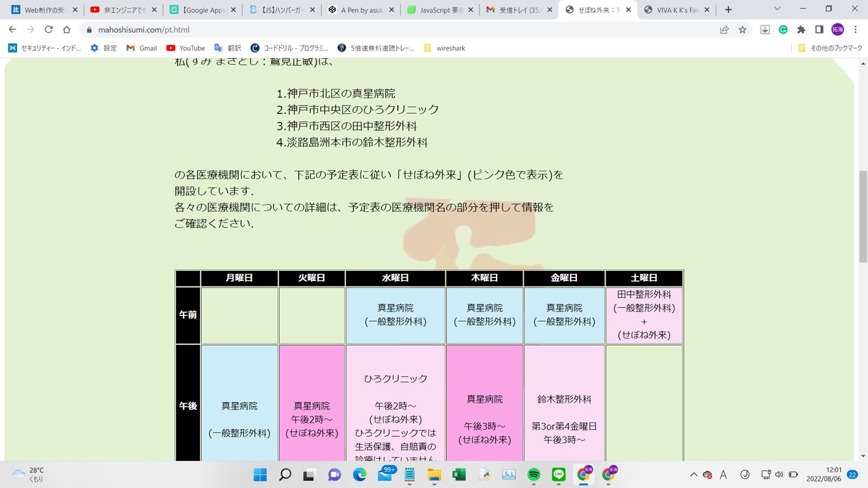Open the Grammarly extension icon

pyautogui.click(x=783, y=29)
